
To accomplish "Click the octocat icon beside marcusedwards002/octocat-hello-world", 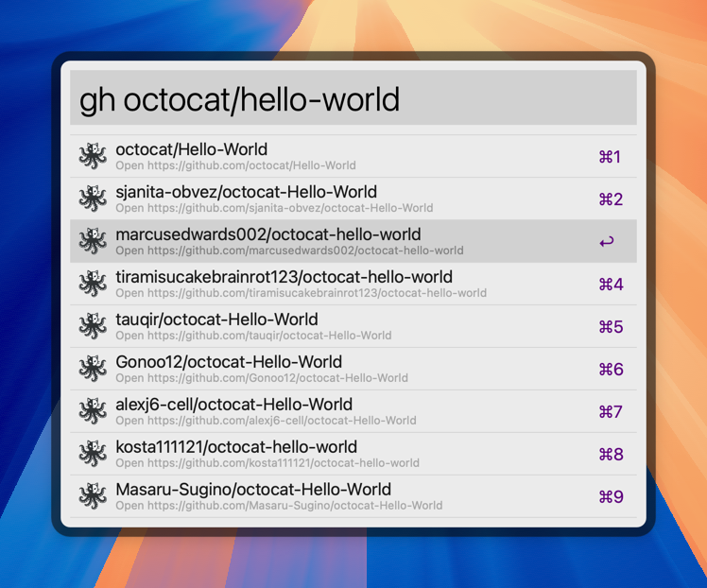I will click(x=93, y=241).
